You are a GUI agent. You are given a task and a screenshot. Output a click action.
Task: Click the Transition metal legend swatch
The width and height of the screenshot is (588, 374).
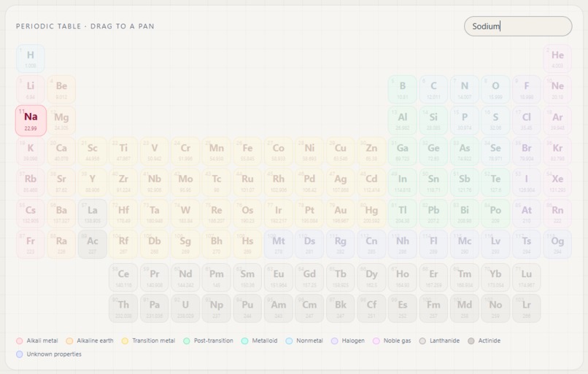coord(125,340)
